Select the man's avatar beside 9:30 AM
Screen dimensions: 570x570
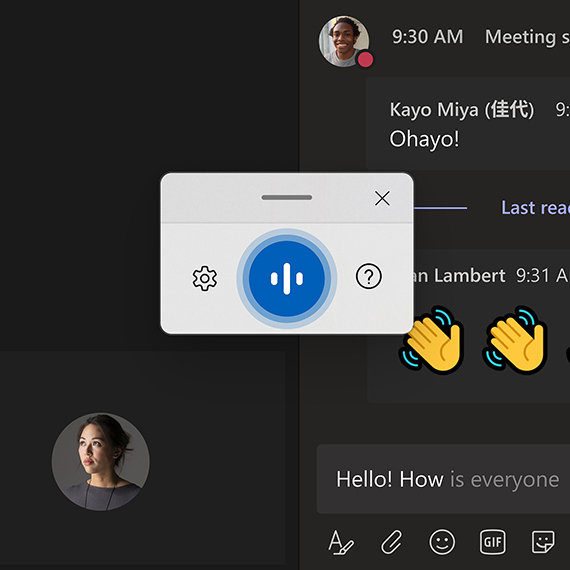point(344,41)
